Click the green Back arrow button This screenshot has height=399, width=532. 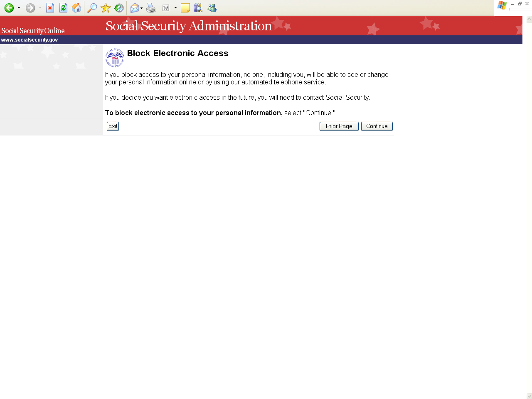point(9,8)
